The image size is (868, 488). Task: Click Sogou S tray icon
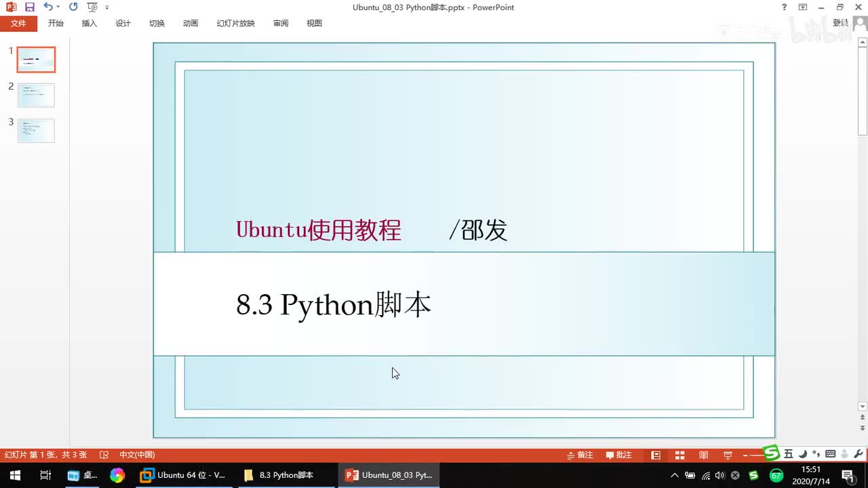pos(753,475)
